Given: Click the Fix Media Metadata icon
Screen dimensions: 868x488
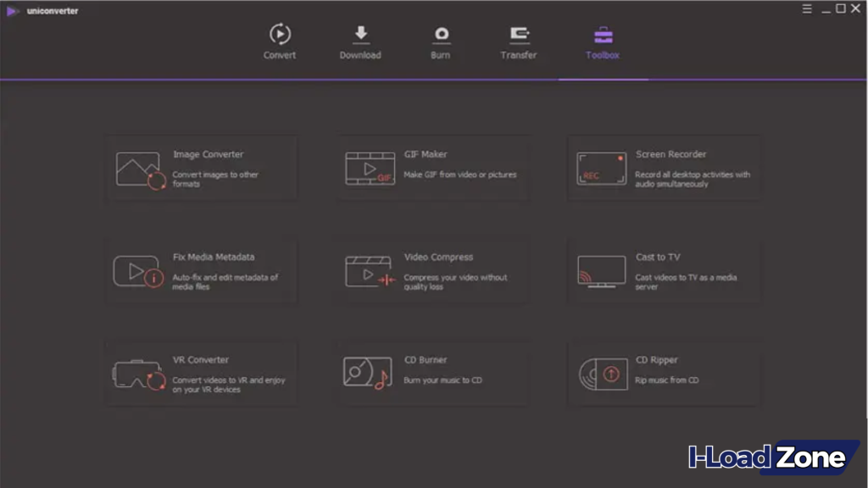Looking at the screenshot, I should coord(138,271).
